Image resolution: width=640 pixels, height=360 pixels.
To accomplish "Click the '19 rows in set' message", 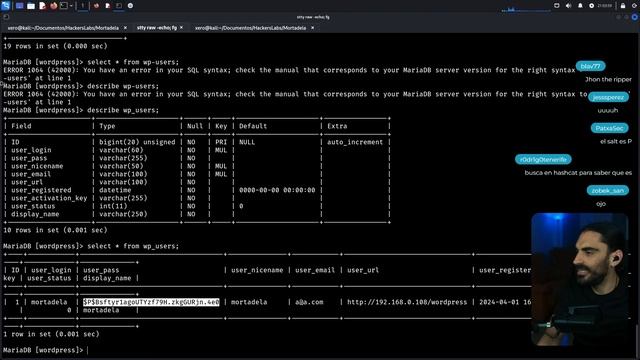I will point(55,46).
